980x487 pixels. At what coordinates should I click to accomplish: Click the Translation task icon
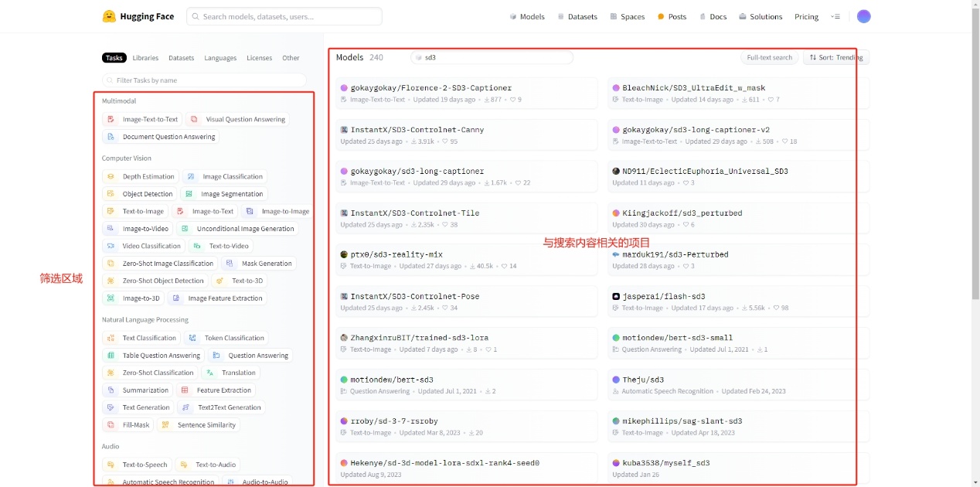pyautogui.click(x=209, y=373)
